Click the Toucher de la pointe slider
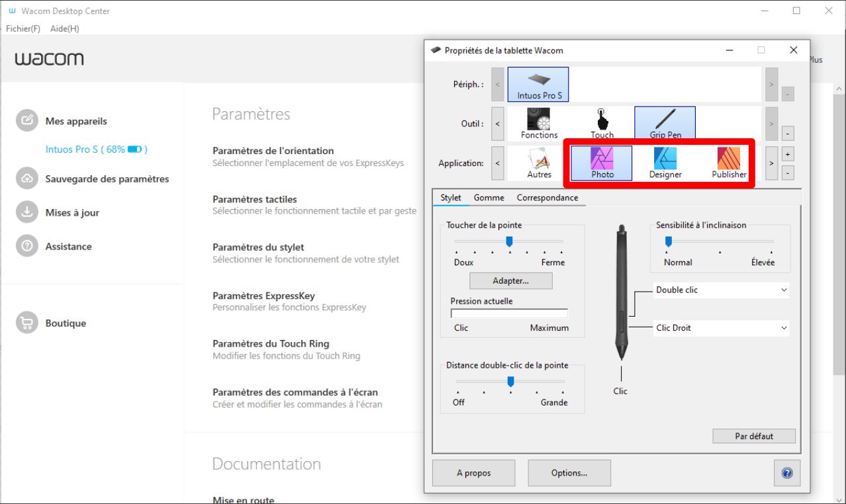 [x=509, y=241]
